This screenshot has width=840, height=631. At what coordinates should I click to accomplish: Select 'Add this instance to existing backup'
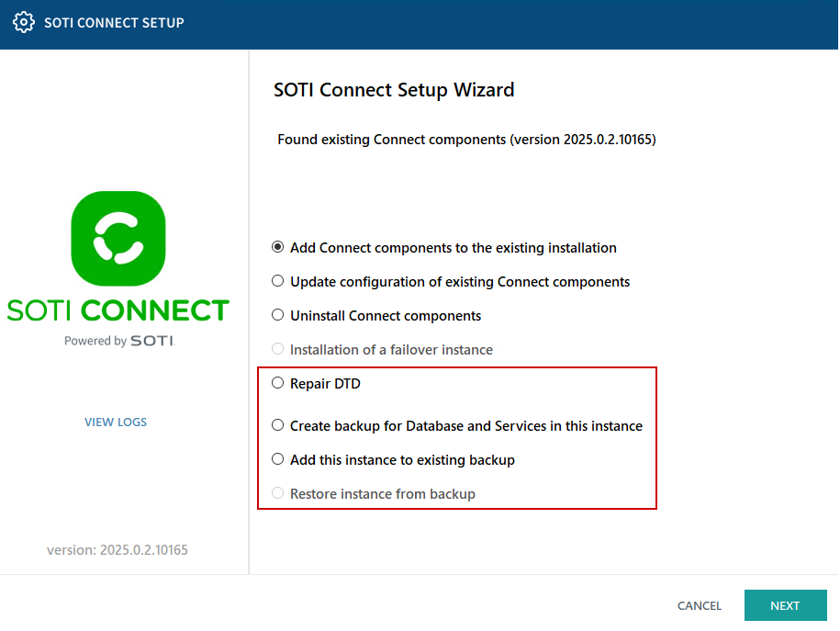[277, 459]
